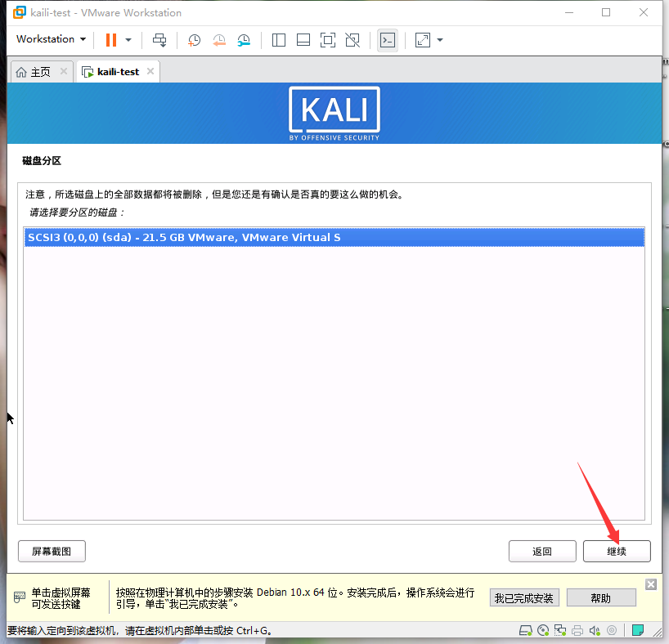Switch to Unity mode

(352, 40)
